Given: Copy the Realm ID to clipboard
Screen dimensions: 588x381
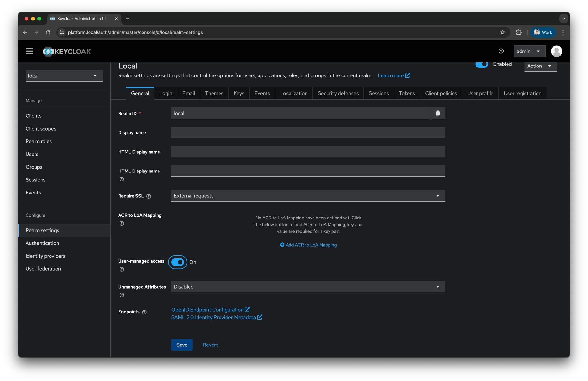Looking at the screenshot, I should pos(438,113).
